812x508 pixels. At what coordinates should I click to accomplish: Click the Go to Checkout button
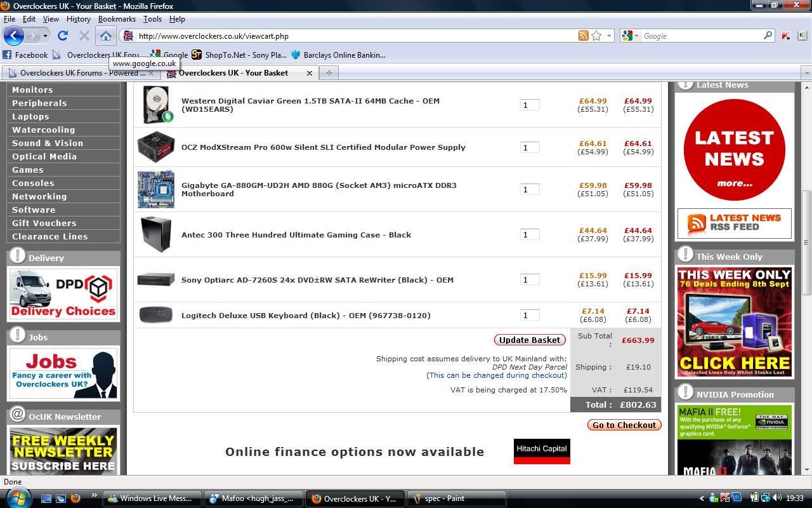624,425
